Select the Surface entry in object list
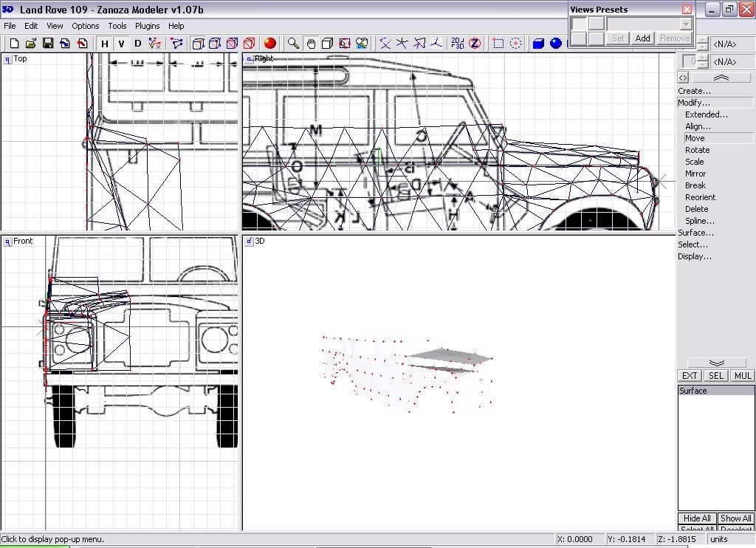 (693, 391)
